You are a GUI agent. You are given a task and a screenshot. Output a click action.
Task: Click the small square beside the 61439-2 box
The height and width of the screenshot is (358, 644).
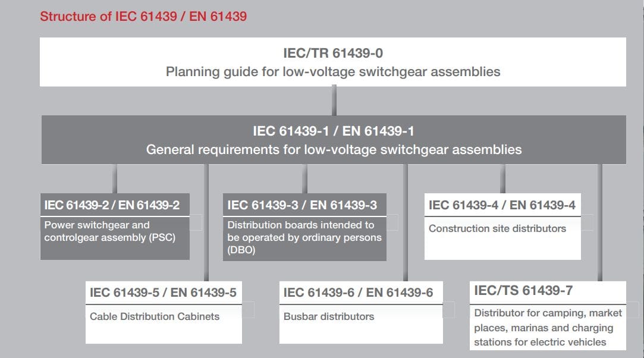(x=196, y=223)
